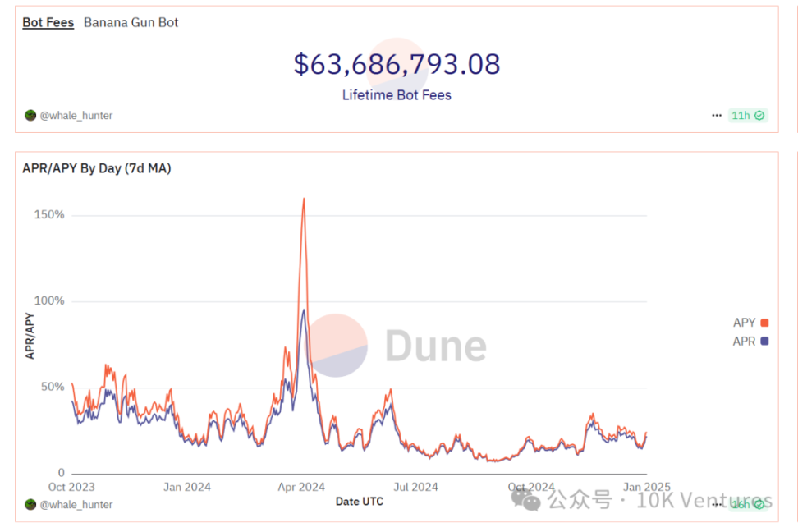Click whale_hunter avatar in Bot Fees panel
The height and width of the screenshot is (532, 798).
point(30,116)
